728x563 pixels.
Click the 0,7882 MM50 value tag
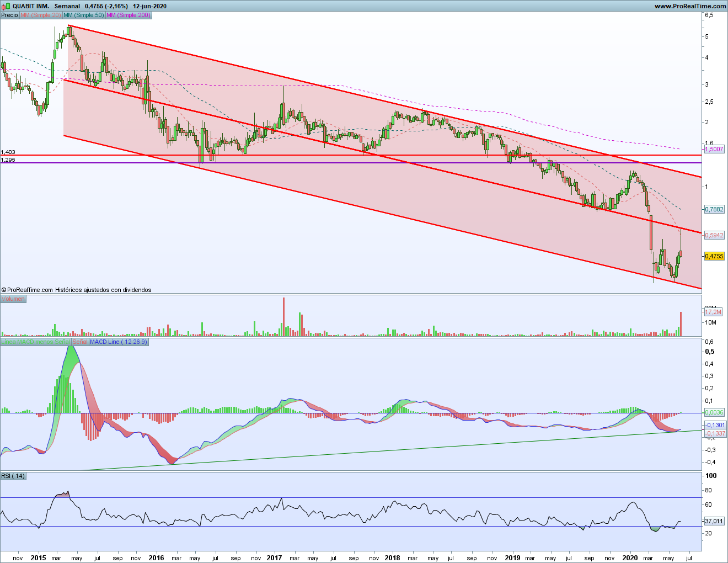point(714,209)
